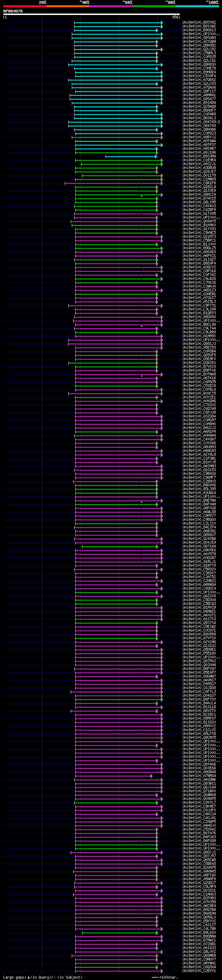Image resolution: width=222 pixels, height=980 pixels.
Task: Select UniRef100_B8CL98 label
Action: [x=199, y=324]
